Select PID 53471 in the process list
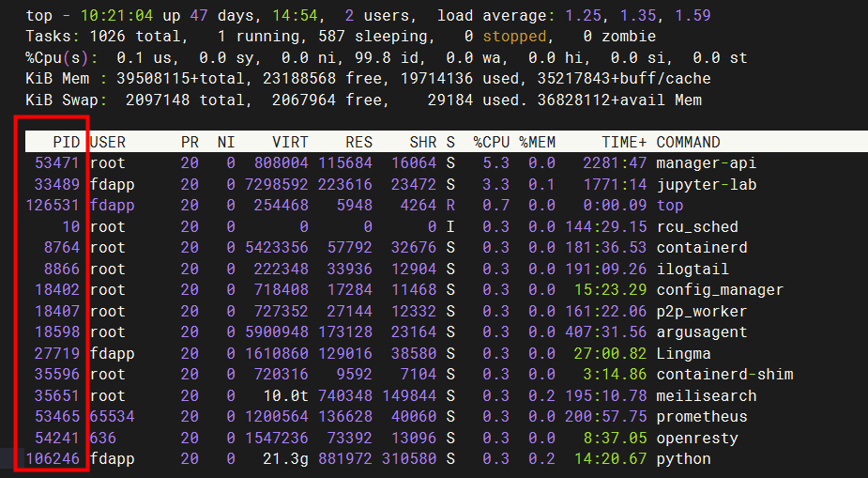Screen dimensions: 868x478 (57, 162)
